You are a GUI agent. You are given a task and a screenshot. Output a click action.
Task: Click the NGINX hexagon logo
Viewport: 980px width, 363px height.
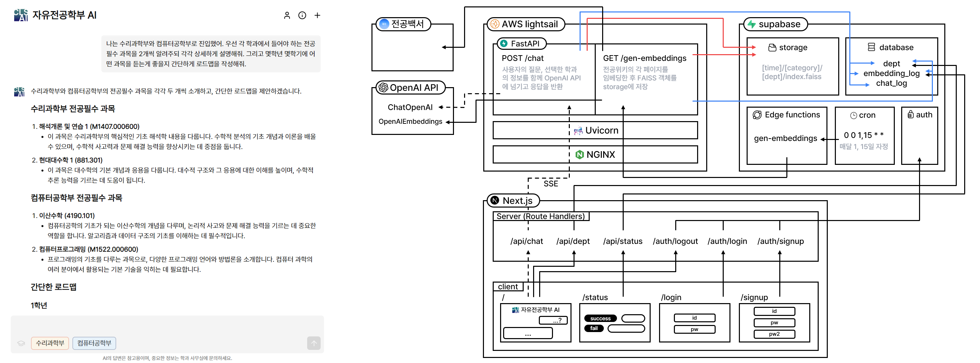[579, 154]
